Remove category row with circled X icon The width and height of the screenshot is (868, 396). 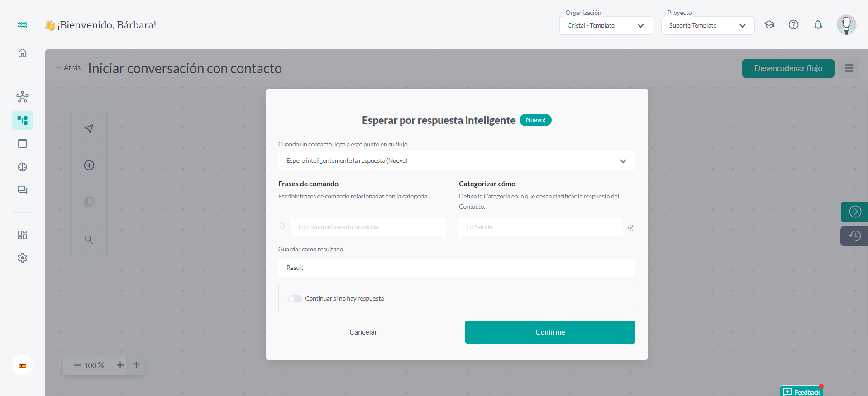[631, 228]
